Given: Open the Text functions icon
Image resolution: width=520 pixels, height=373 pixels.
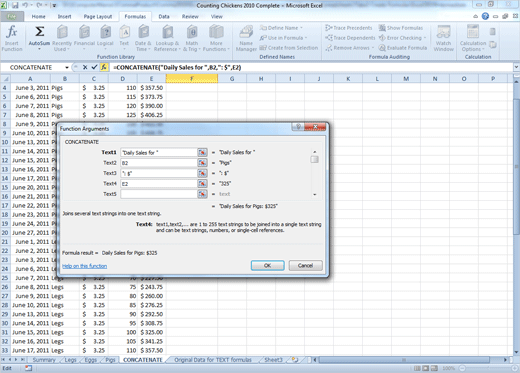Looking at the screenshot, I should (124, 32).
